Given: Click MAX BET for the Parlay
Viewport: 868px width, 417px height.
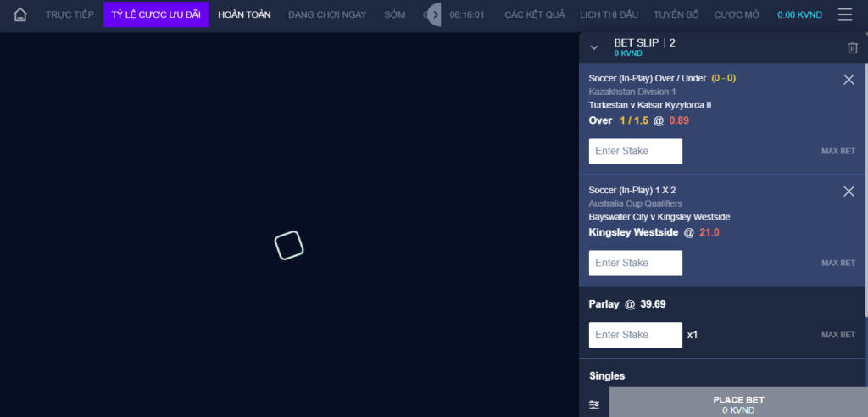Looking at the screenshot, I should [x=838, y=335].
